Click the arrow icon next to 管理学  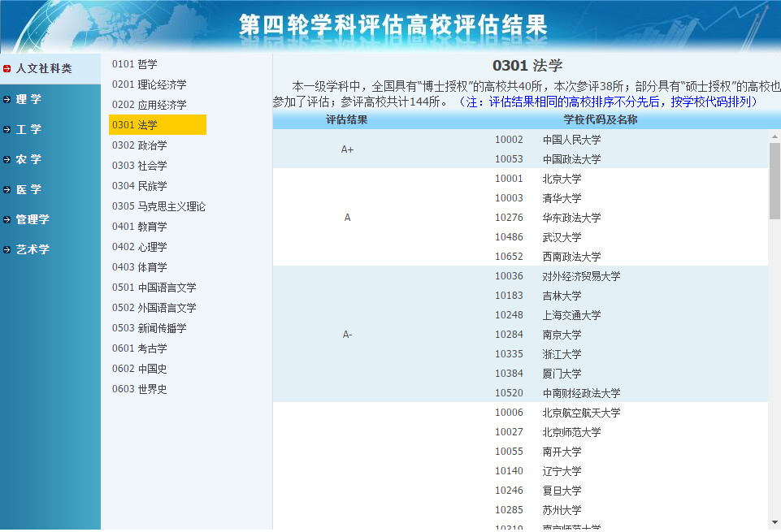coord(8,218)
